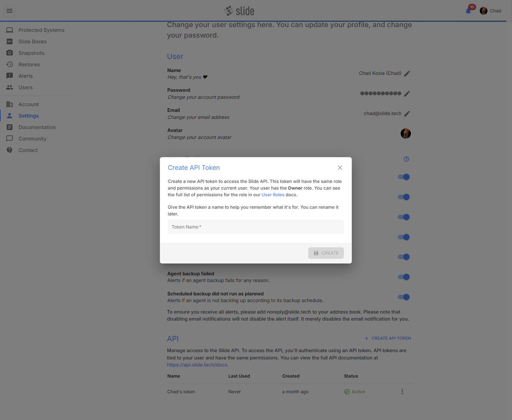Open Chad's user avatar in the header
The height and width of the screenshot is (420, 512).
tap(484, 11)
